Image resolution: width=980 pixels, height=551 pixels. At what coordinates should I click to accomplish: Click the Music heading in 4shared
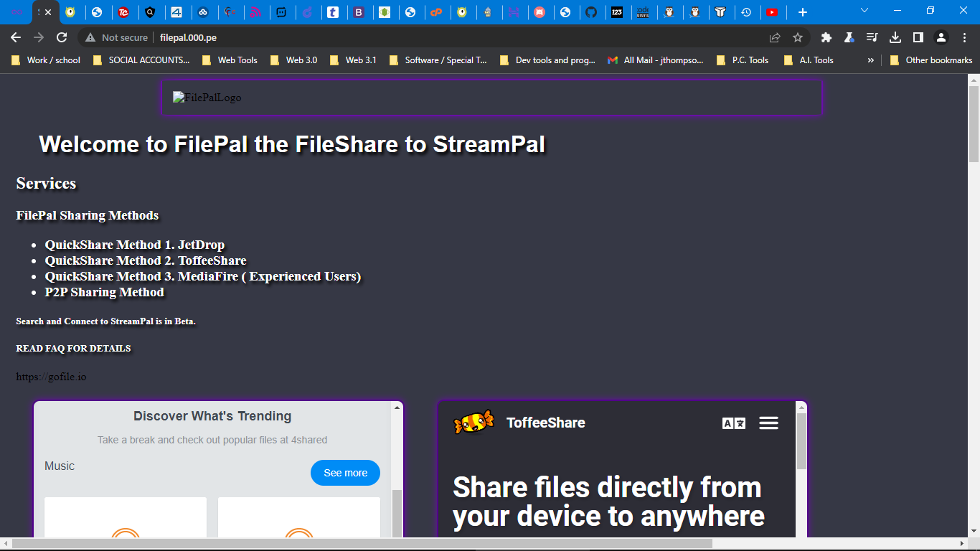[x=60, y=466]
